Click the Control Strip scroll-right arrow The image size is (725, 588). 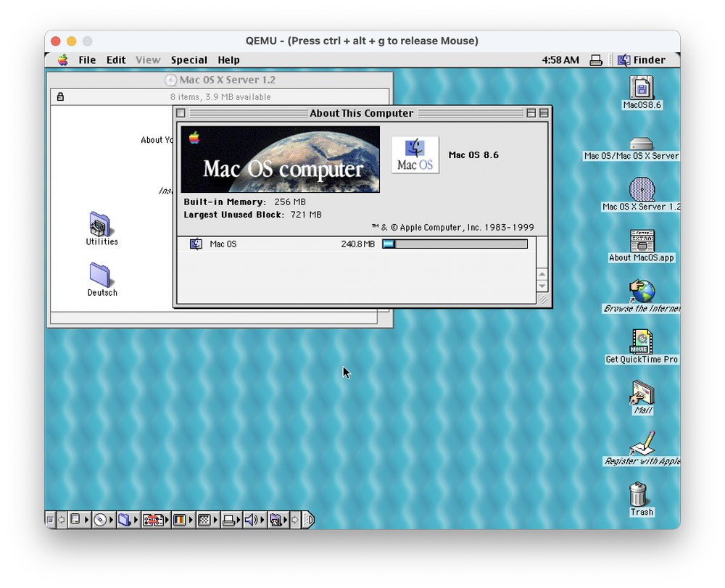[295, 520]
